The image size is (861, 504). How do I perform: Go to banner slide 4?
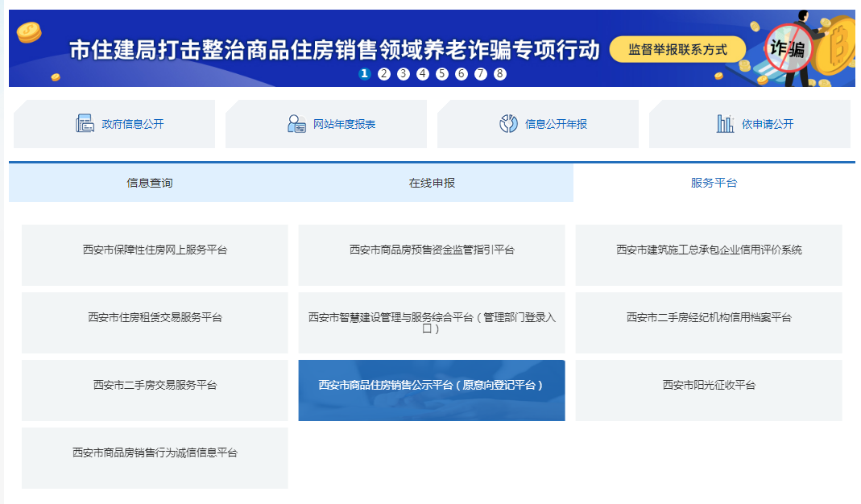click(423, 73)
